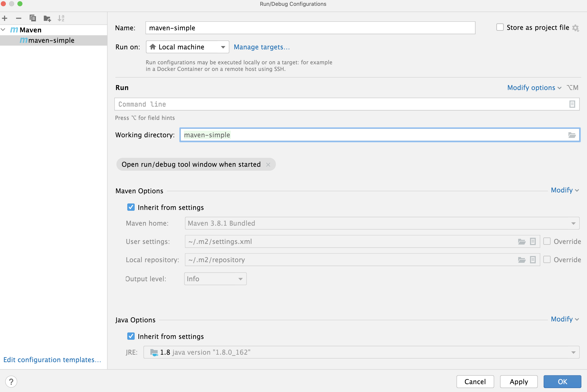Click the save configuration to folder icon
The width and height of the screenshot is (587, 392).
(47, 18)
